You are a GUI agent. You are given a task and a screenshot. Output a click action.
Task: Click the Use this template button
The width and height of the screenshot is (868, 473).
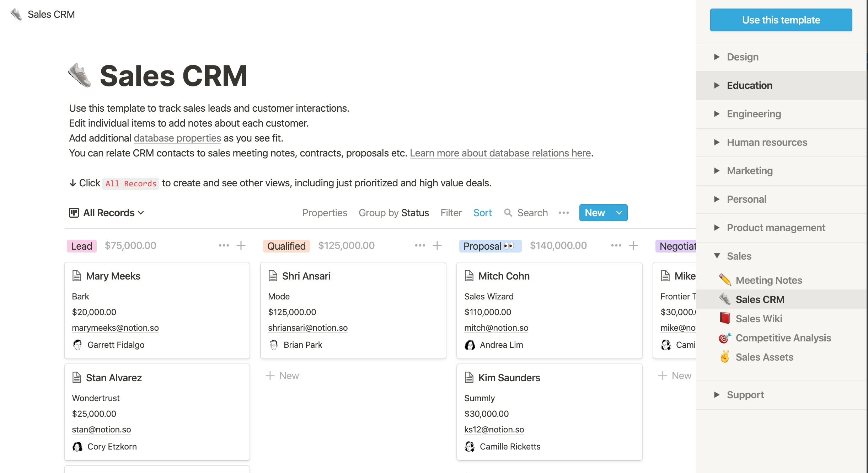click(781, 20)
